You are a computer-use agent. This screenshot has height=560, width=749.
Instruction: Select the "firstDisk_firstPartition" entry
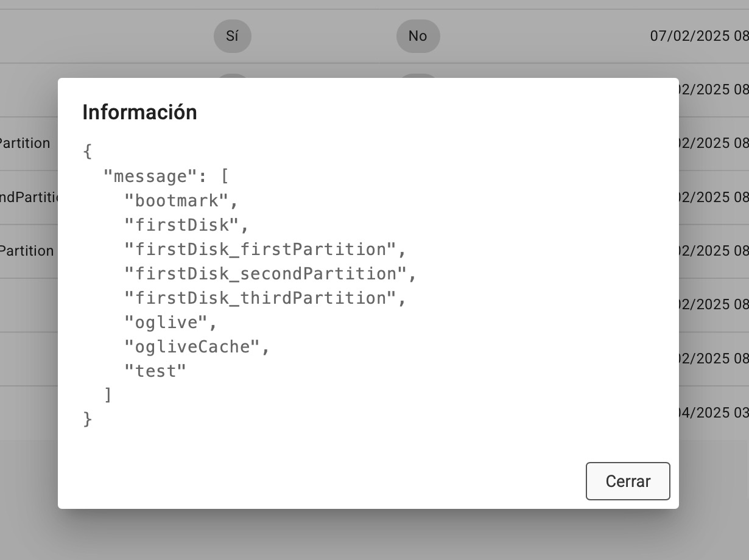[260, 250]
